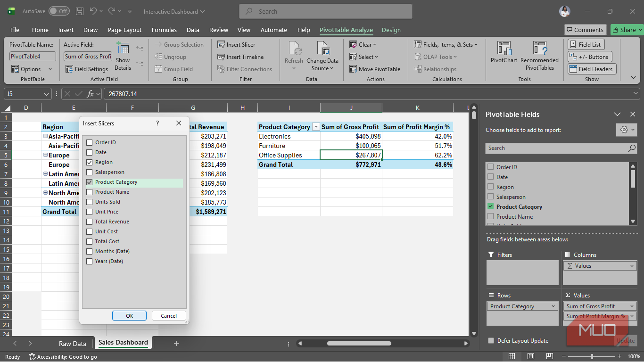Click the Undo icon
The width and height of the screenshot is (644, 362).
pyautogui.click(x=93, y=11)
